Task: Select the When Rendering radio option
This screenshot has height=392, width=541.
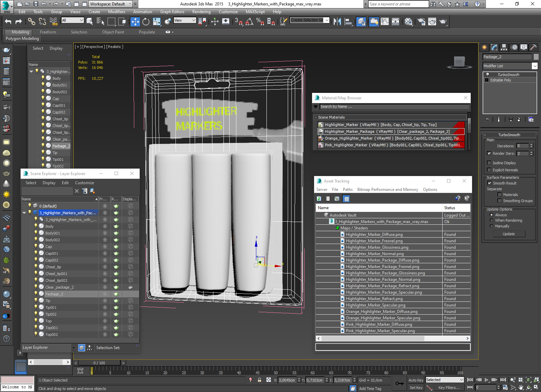Action: click(491, 220)
